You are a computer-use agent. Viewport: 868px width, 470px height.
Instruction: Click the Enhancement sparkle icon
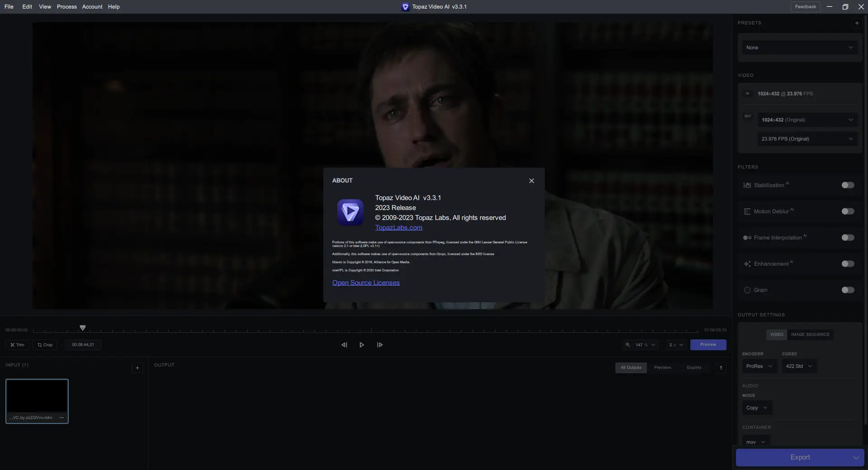click(747, 264)
